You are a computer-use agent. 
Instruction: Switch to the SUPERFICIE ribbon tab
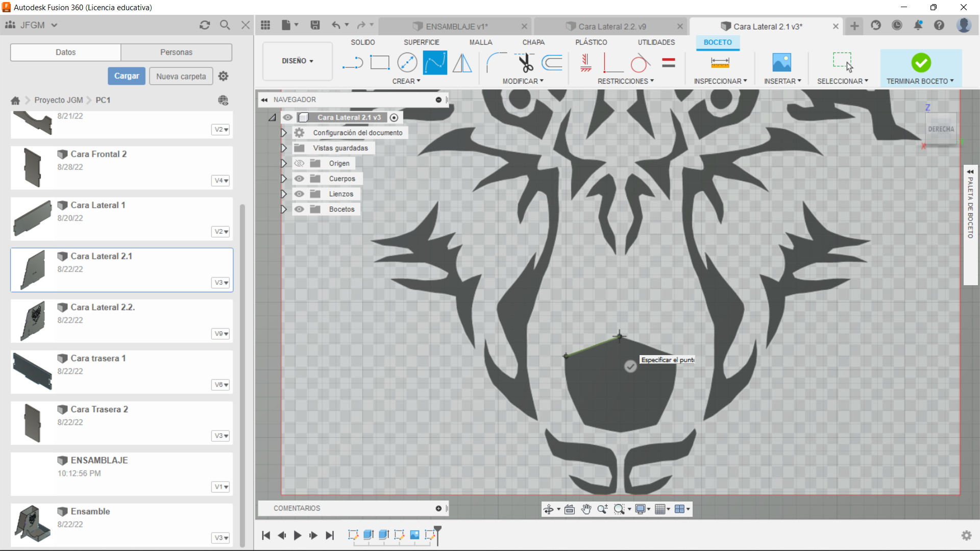tap(421, 42)
